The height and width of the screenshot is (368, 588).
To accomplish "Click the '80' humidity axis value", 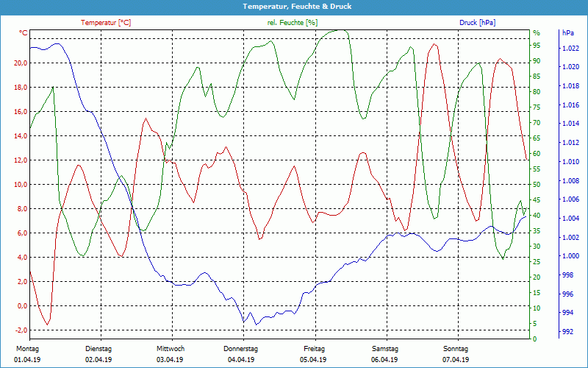I will pos(537,91).
